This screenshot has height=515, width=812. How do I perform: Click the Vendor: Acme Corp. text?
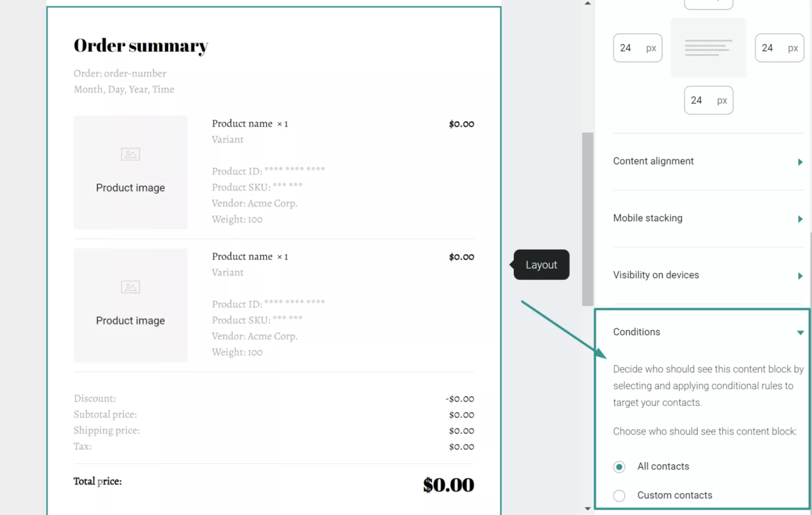pyautogui.click(x=255, y=203)
